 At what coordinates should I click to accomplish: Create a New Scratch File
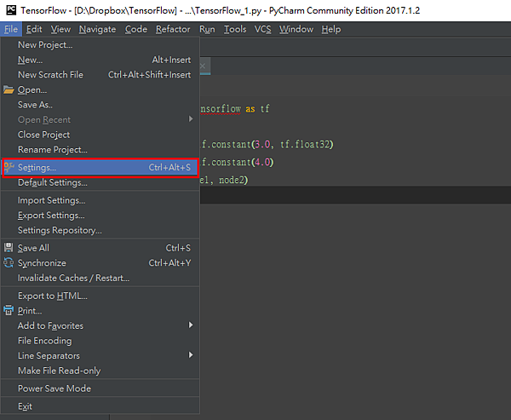100,75
